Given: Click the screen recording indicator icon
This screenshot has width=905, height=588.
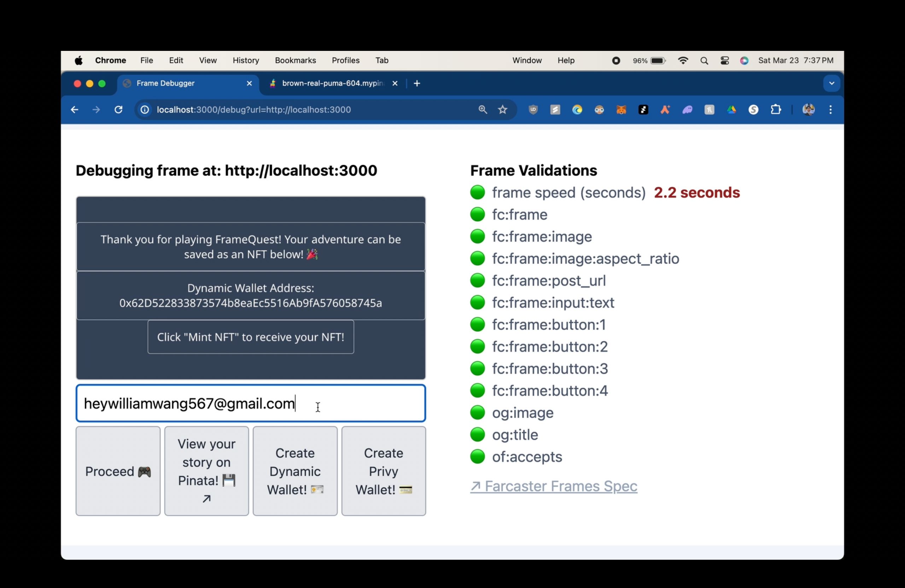Looking at the screenshot, I should click(x=616, y=61).
